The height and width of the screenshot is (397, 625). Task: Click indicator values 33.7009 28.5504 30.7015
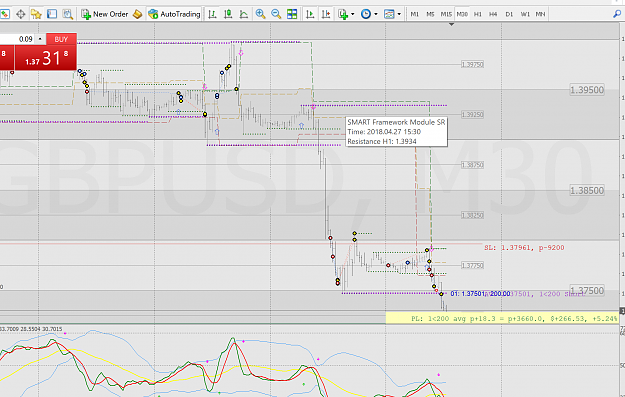click(31, 329)
